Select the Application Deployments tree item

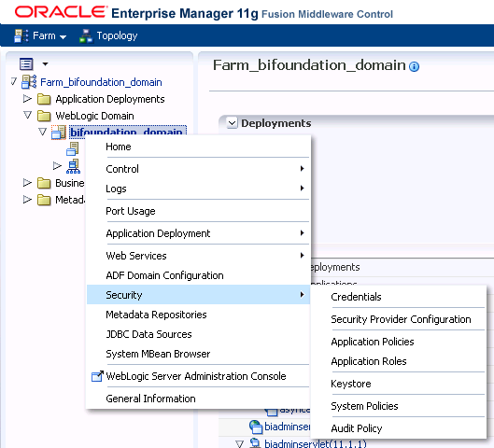click(x=110, y=99)
